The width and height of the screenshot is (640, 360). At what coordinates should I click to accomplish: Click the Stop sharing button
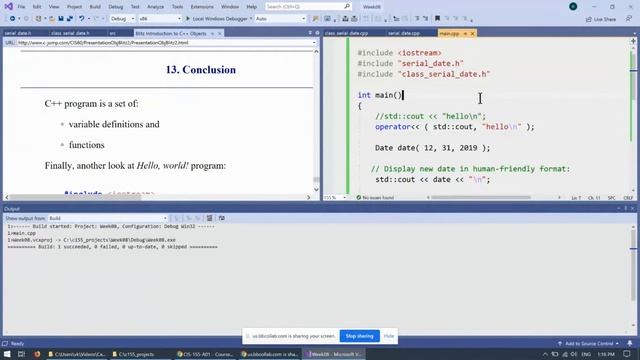[359, 336]
